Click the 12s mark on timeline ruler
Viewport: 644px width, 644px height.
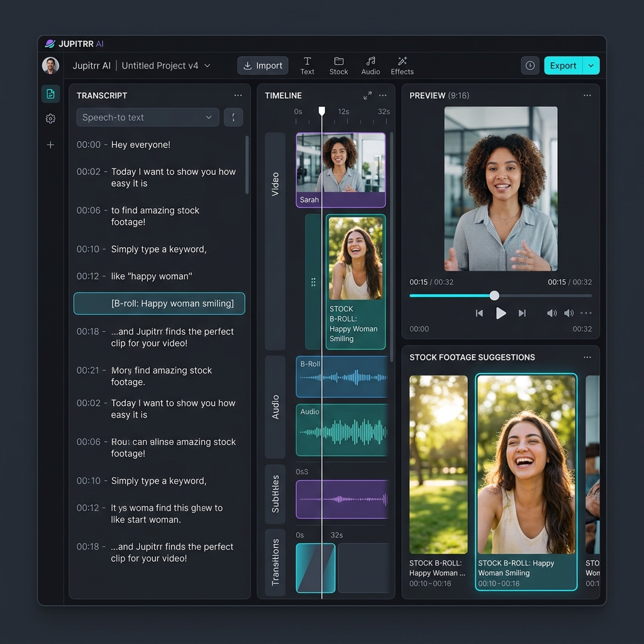point(343,112)
